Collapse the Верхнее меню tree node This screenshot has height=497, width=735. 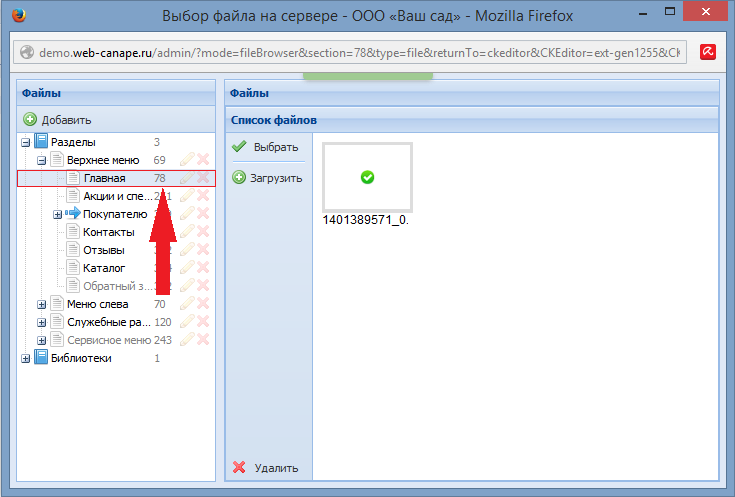pos(41,160)
